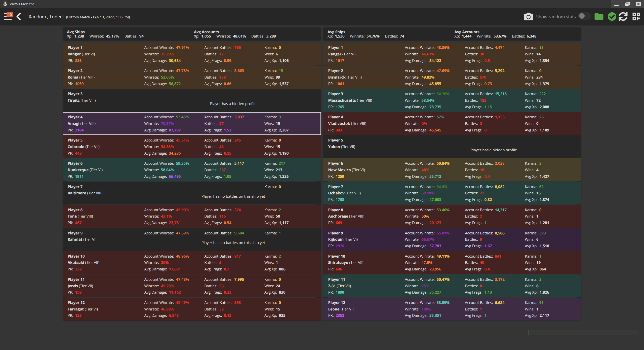Open the hamburger menu with notification badge

(x=8, y=17)
